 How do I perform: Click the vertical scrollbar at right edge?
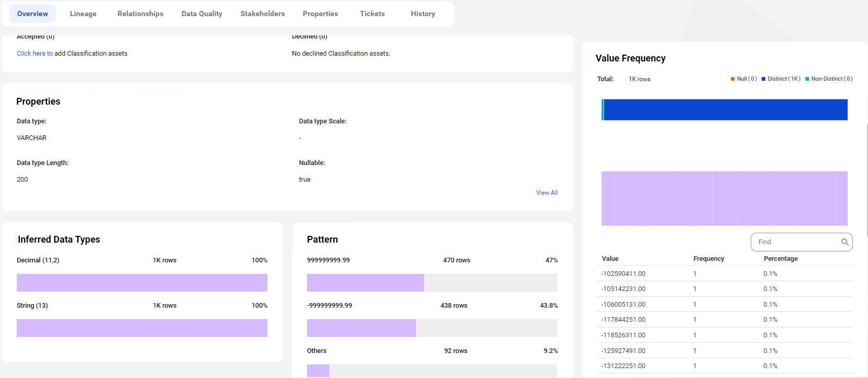click(x=867, y=180)
